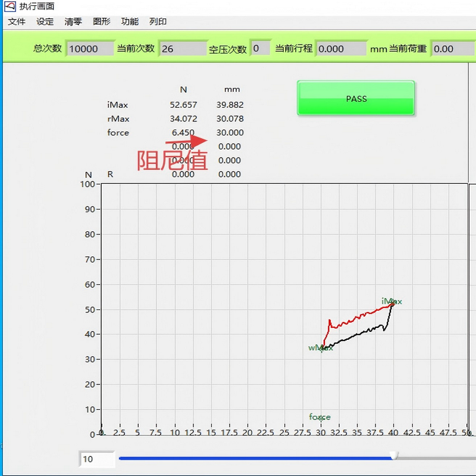Click the app icon in the title bar
This screenshot has width=476, height=476.
10,7
